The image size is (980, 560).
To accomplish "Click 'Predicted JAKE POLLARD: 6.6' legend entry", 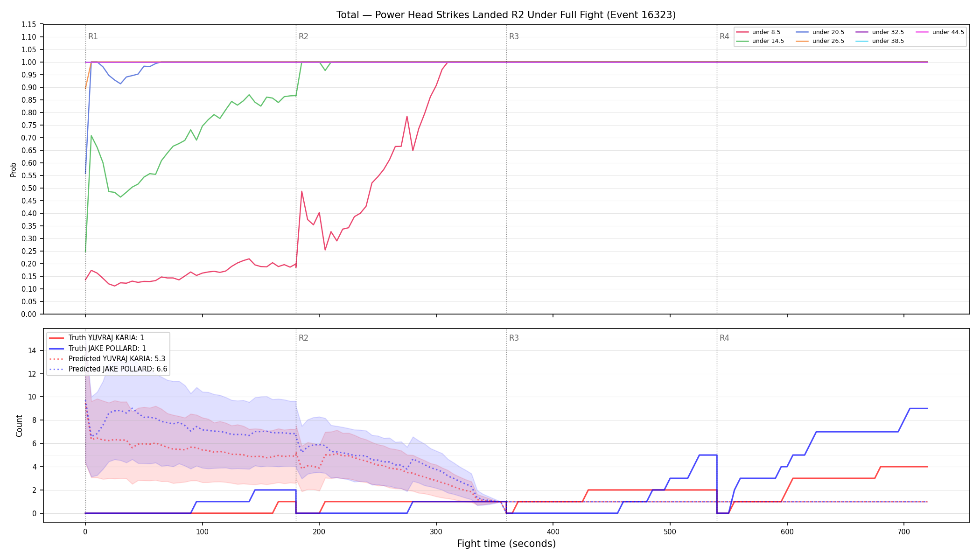I will tap(108, 369).
